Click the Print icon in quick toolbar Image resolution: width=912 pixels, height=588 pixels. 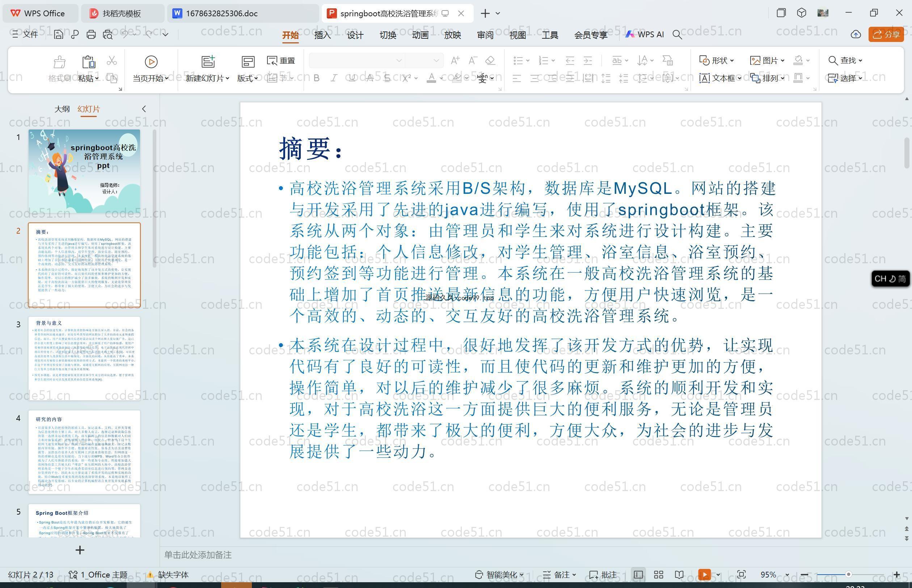[91, 34]
